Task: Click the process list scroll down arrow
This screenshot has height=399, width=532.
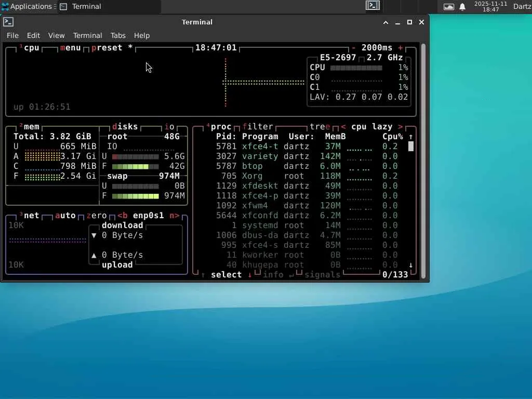Action: point(411,265)
